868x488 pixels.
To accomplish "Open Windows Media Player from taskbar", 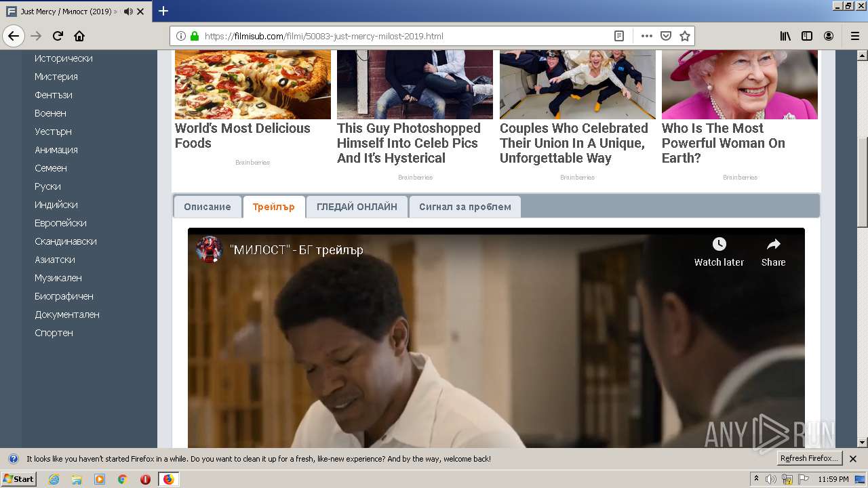I will click(100, 479).
